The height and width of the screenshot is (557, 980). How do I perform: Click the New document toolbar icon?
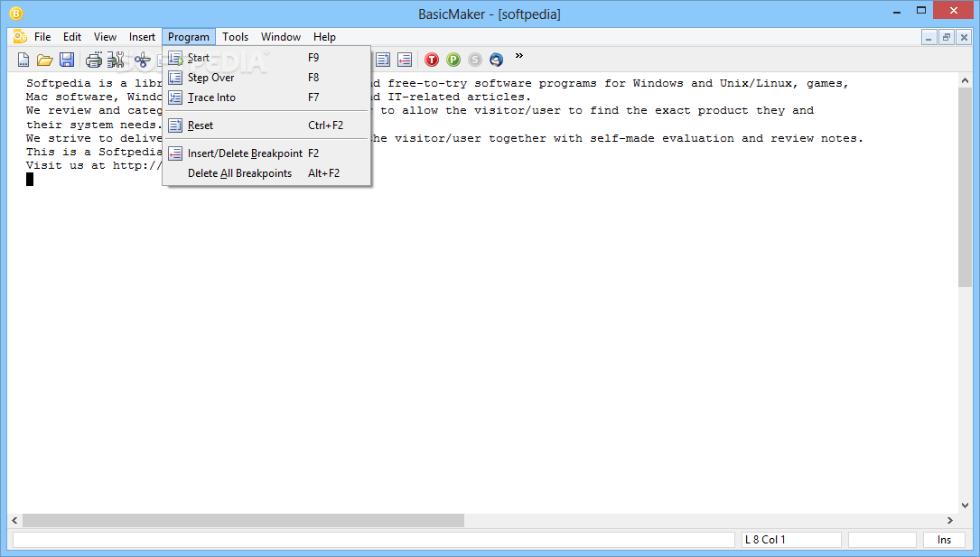tap(23, 60)
